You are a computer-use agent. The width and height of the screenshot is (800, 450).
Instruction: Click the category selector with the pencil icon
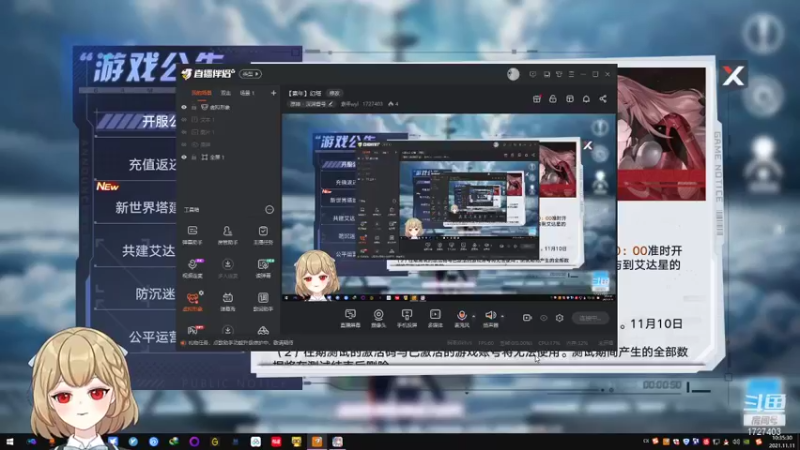point(312,104)
